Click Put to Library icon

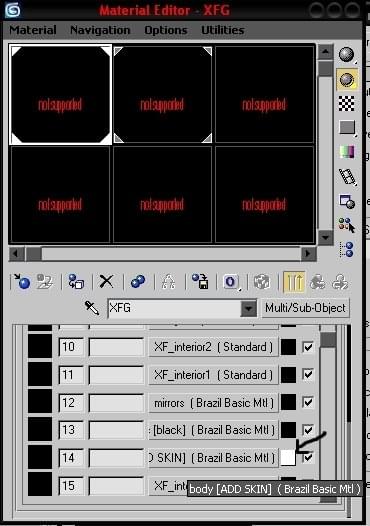(x=201, y=281)
